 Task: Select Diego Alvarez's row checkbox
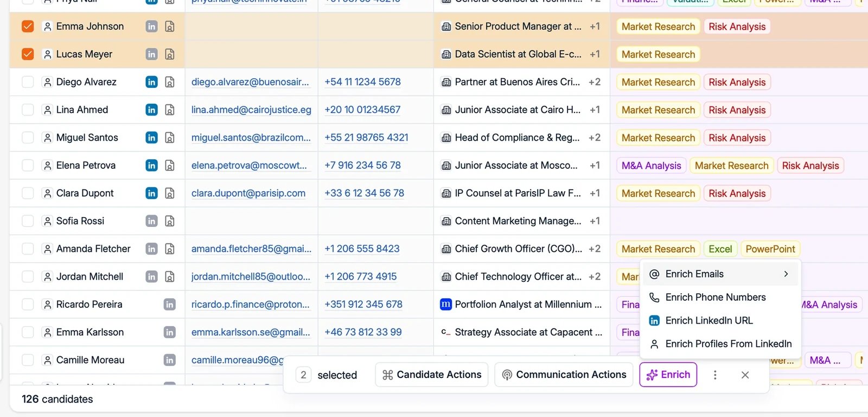(x=28, y=82)
